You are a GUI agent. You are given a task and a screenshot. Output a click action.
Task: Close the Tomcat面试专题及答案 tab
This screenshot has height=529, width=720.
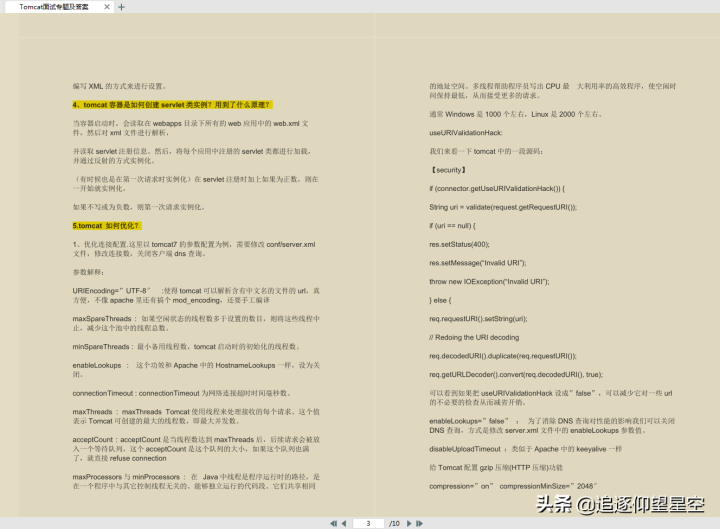click(107, 7)
